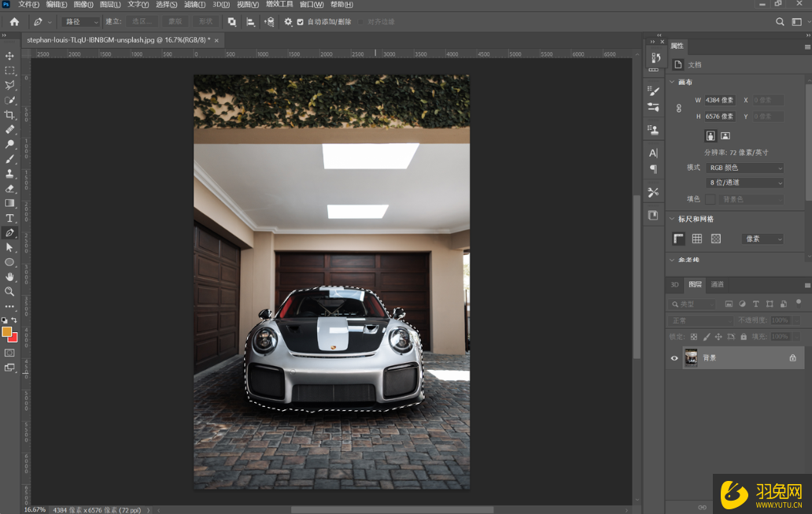Open the 文件 menu
Viewport: 812px width, 514px height.
29,5
